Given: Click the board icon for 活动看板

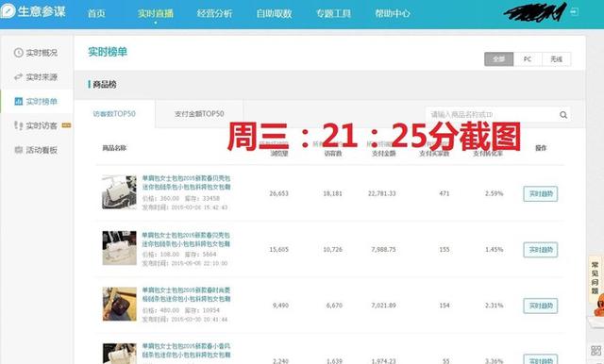Looking at the screenshot, I should click(x=18, y=150).
